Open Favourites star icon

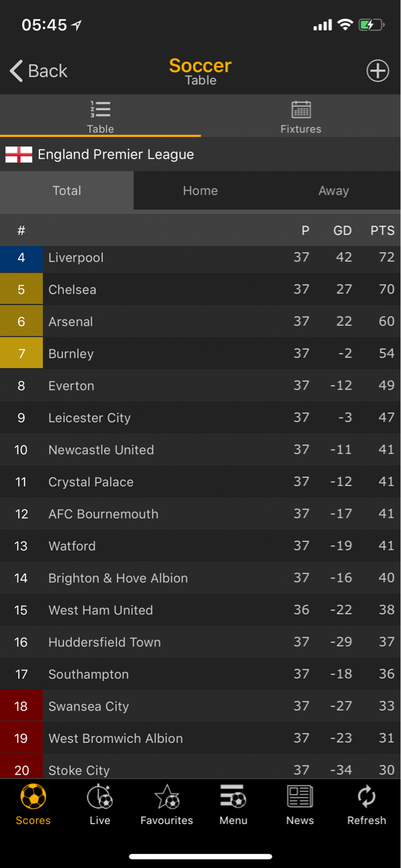[x=167, y=797]
